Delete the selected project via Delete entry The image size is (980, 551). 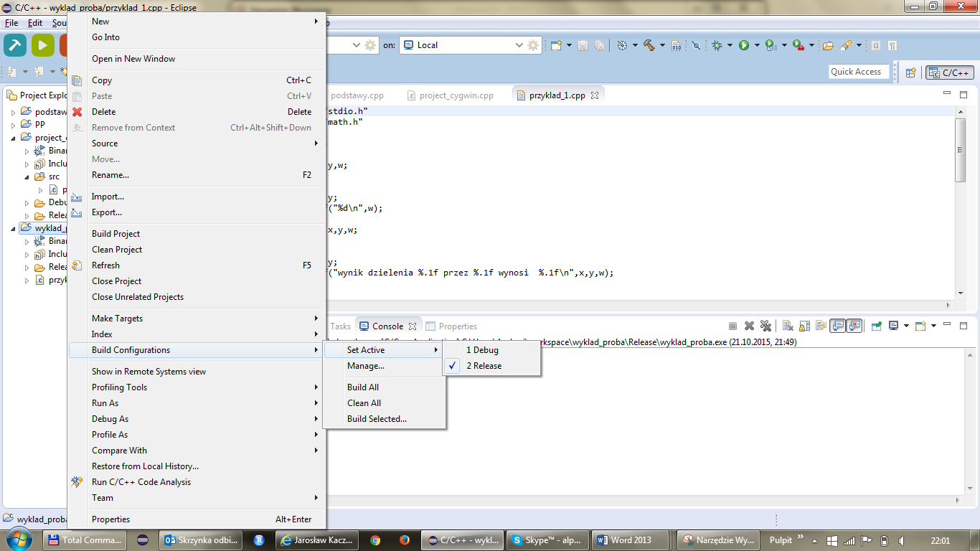(197, 112)
